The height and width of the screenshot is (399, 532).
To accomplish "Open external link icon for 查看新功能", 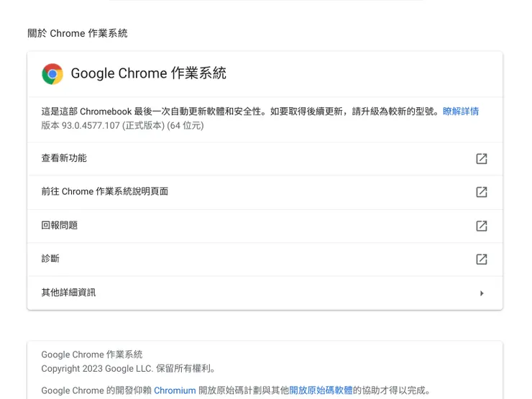I will point(482,158).
